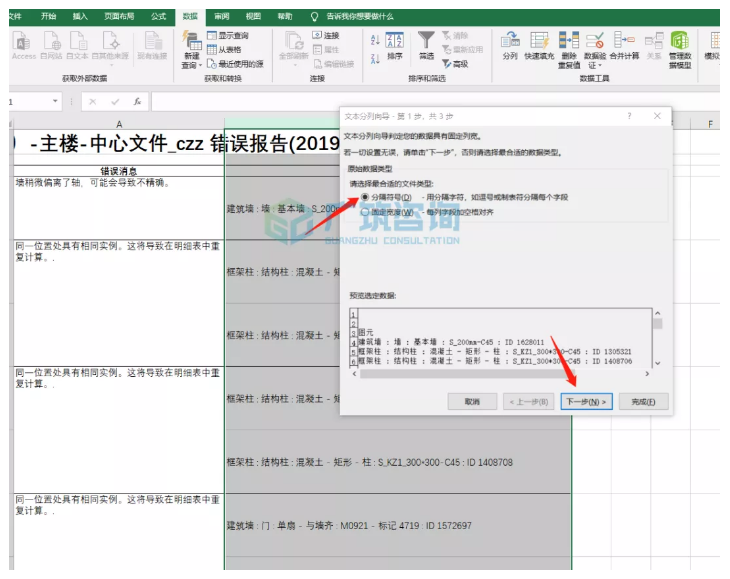Click Next (下一步) in the wizard
This screenshot has width=730, height=579.
point(586,402)
